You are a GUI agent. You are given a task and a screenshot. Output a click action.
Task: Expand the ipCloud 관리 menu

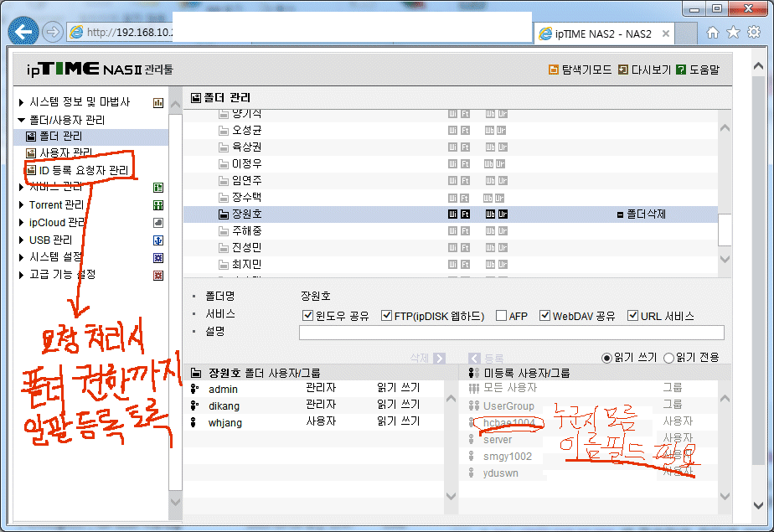pos(21,223)
